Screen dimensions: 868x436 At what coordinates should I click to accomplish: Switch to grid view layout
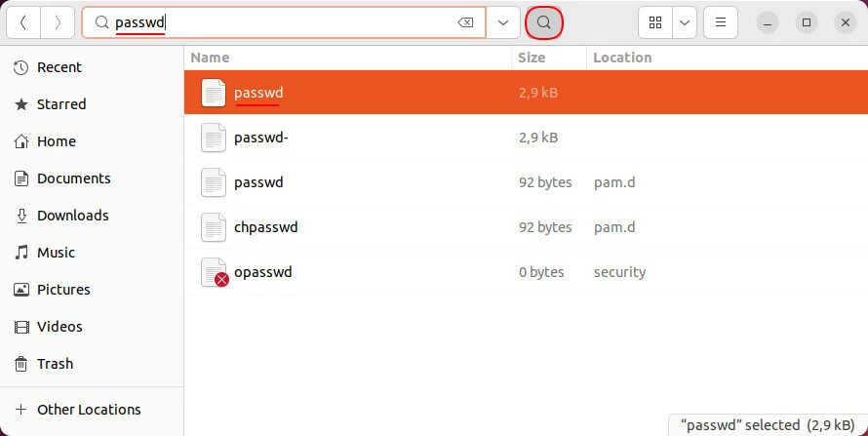pos(655,22)
